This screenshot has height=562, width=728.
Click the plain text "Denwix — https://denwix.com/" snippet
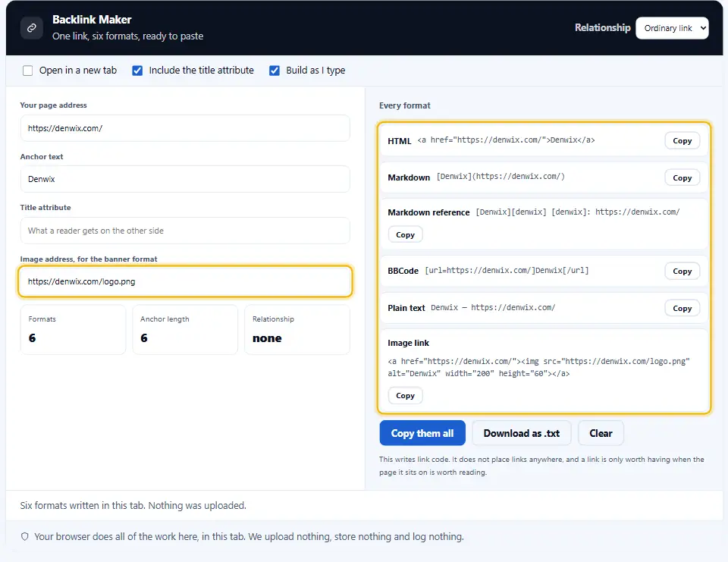(x=493, y=307)
